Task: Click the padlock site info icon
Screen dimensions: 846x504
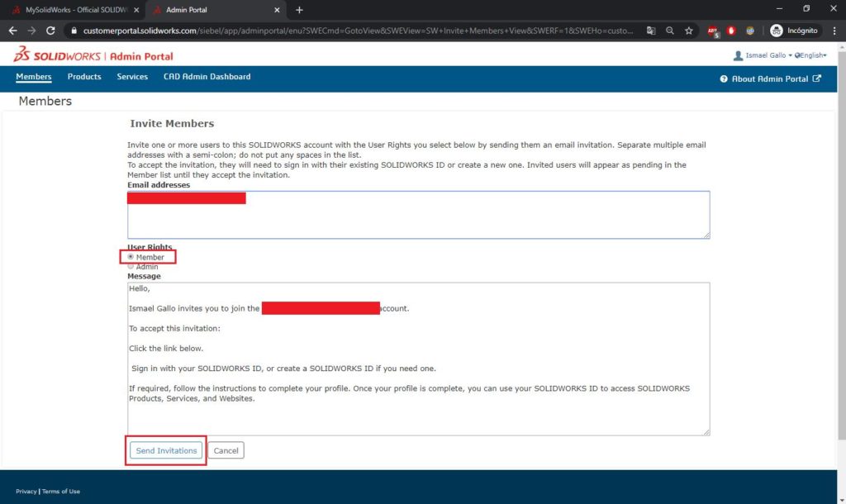Action: [x=74, y=31]
